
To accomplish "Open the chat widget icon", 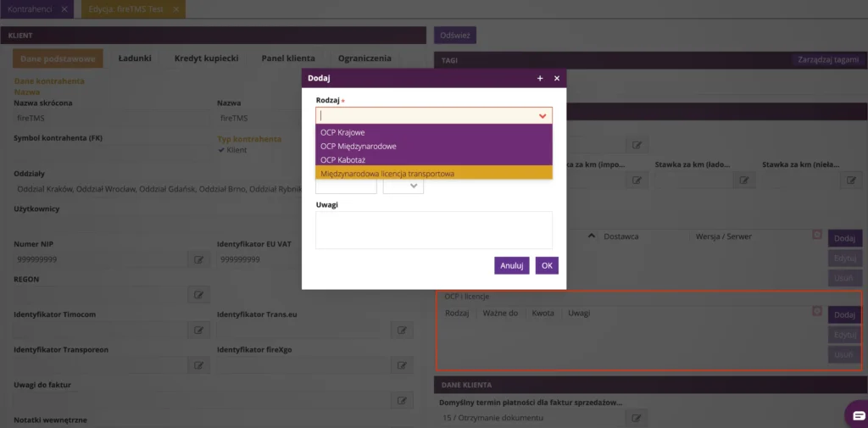I will point(858,415).
